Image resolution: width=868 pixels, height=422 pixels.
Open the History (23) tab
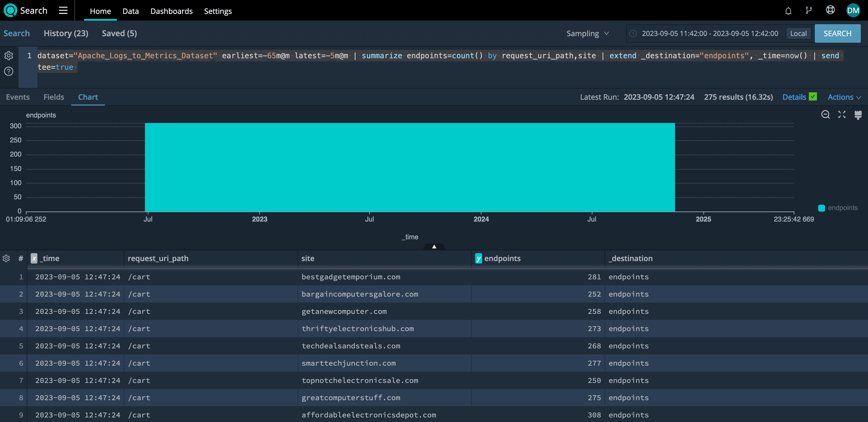point(66,33)
